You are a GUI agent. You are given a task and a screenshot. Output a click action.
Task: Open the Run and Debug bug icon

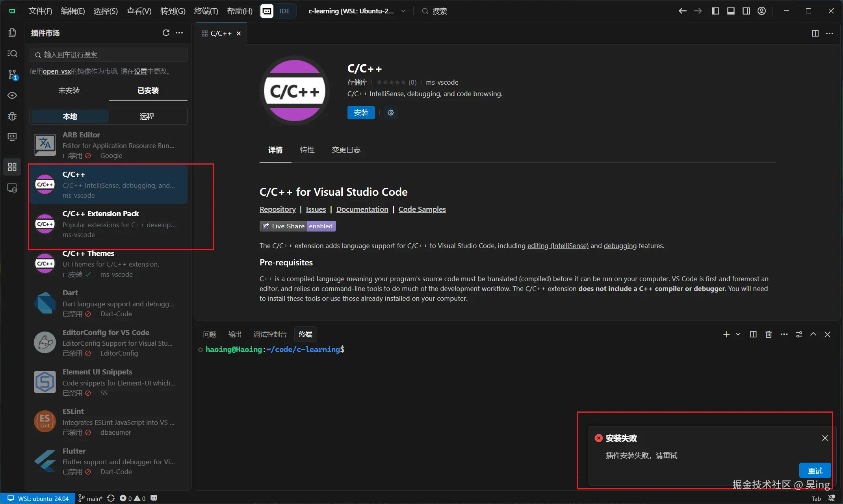click(12, 116)
